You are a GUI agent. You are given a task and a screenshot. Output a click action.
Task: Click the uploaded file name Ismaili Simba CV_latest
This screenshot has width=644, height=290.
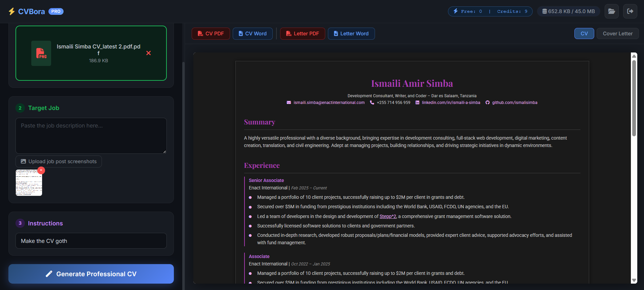(99, 50)
